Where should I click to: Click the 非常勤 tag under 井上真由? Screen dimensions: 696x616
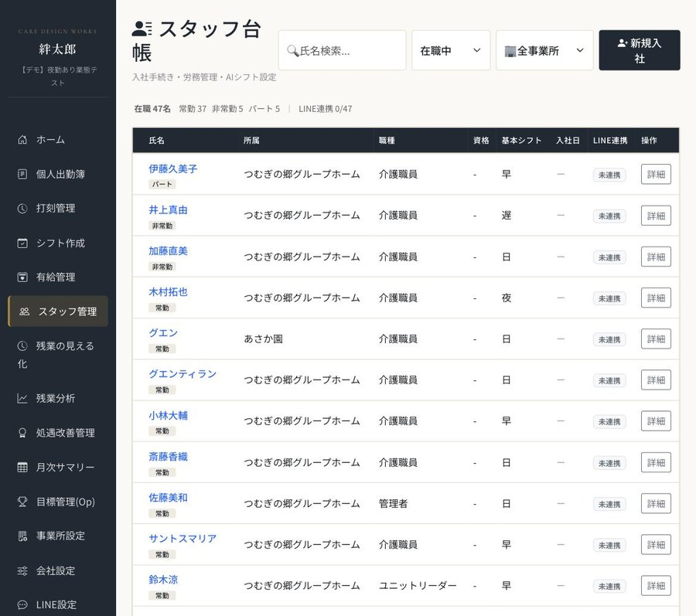pyautogui.click(x=162, y=226)
